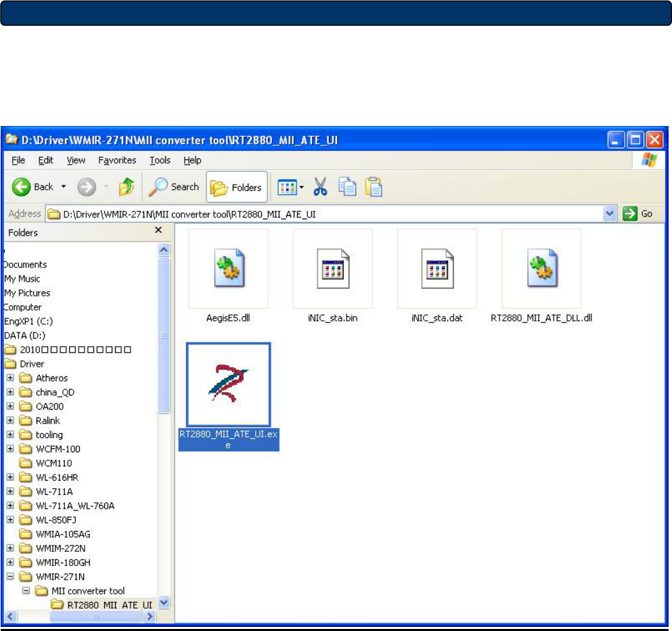672x631 pixels.
Task: Expand the china_QD folder
Action: coord(10,392)
